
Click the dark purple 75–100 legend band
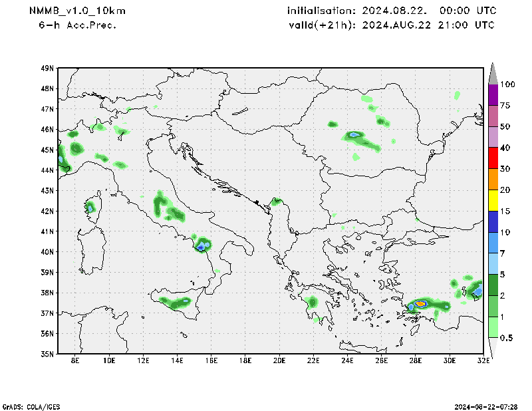[x=493, y=95]
